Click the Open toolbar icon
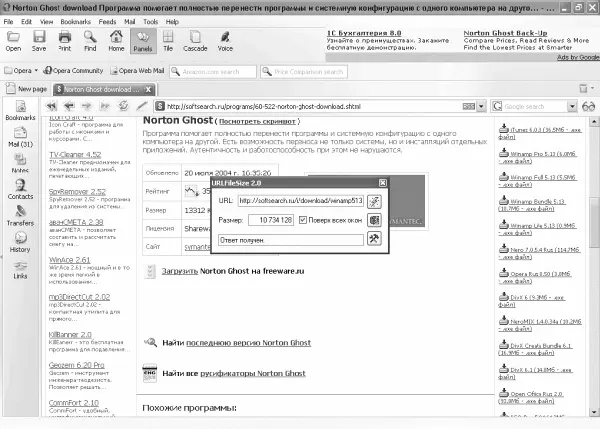 pos(13,41)
